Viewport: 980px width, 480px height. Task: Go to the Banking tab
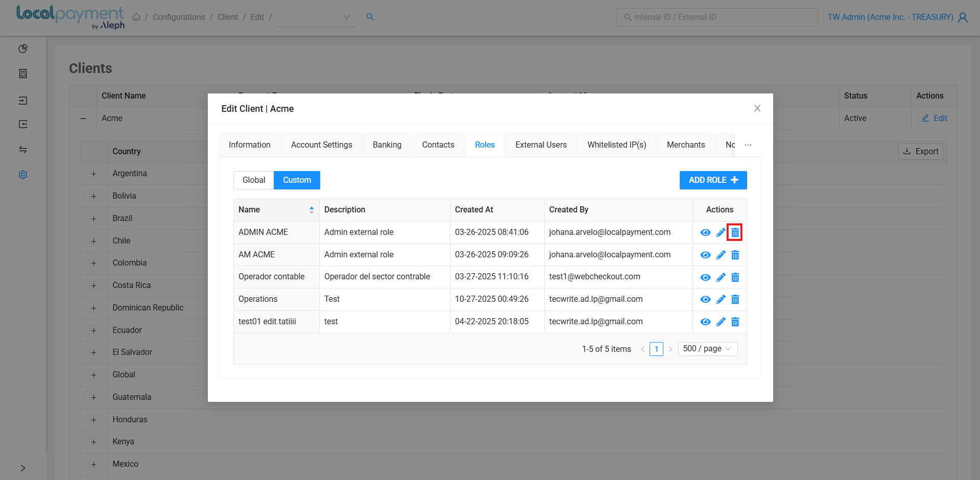pyautogui.click(x=387, y=145)
